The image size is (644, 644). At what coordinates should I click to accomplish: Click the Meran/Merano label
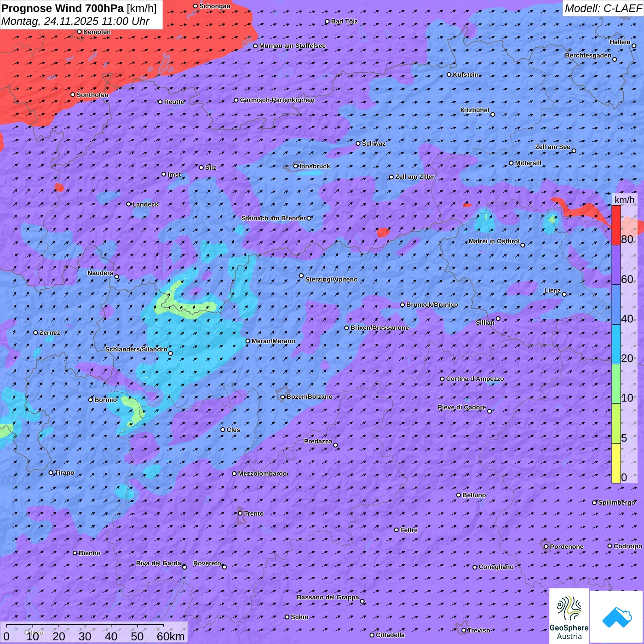coord(273,341)
